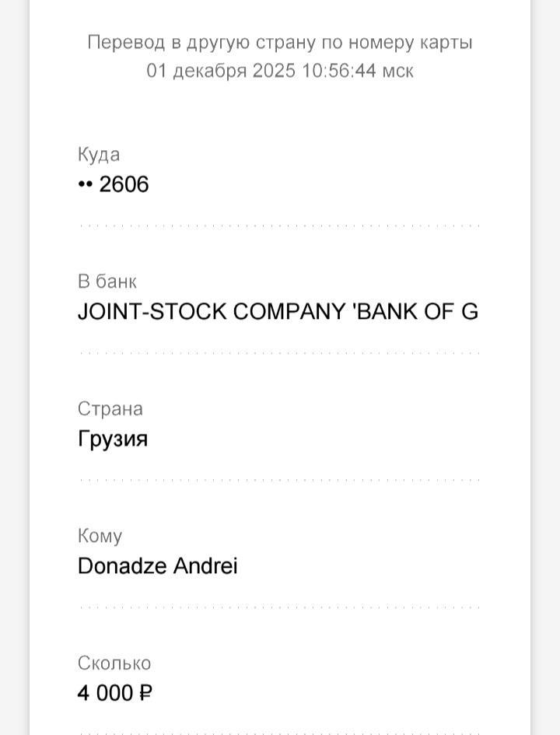Select the amount 4 000
This screenshot has width=560, height=735.
coord(105,693)
